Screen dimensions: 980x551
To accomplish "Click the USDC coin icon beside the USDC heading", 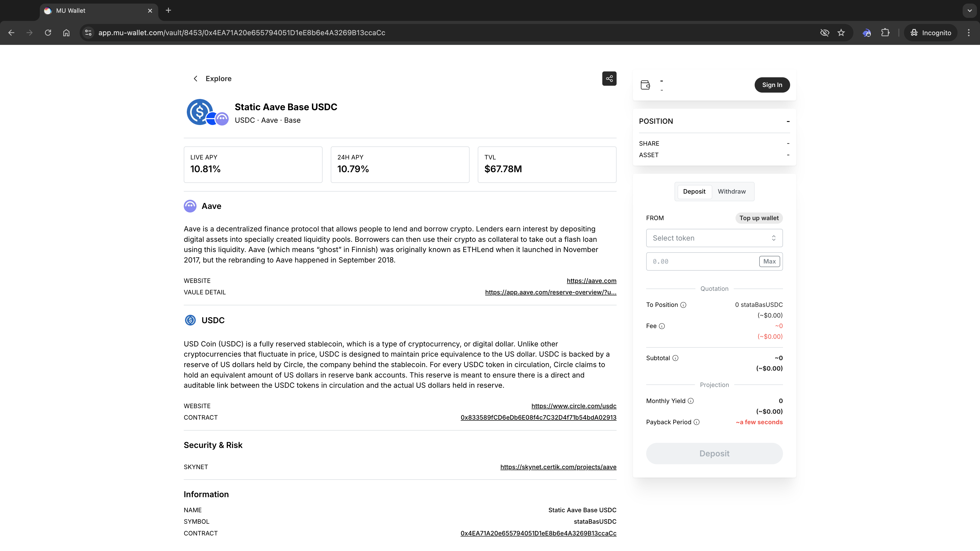I will pyautogui.click(x=190, y=320).
